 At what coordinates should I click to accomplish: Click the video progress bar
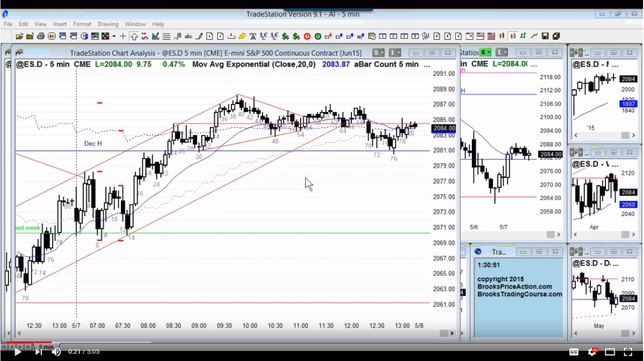pos(322,342)
